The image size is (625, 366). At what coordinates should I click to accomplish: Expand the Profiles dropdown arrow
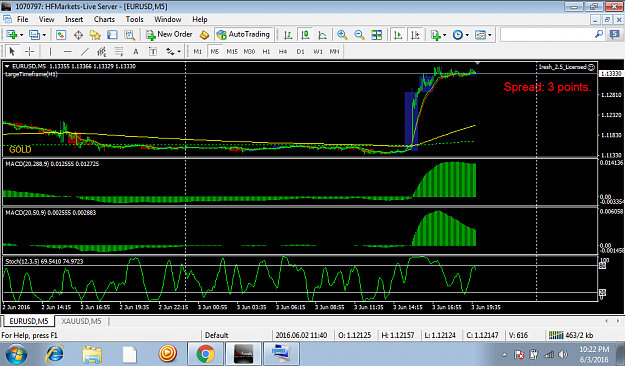tap(44, 35)
